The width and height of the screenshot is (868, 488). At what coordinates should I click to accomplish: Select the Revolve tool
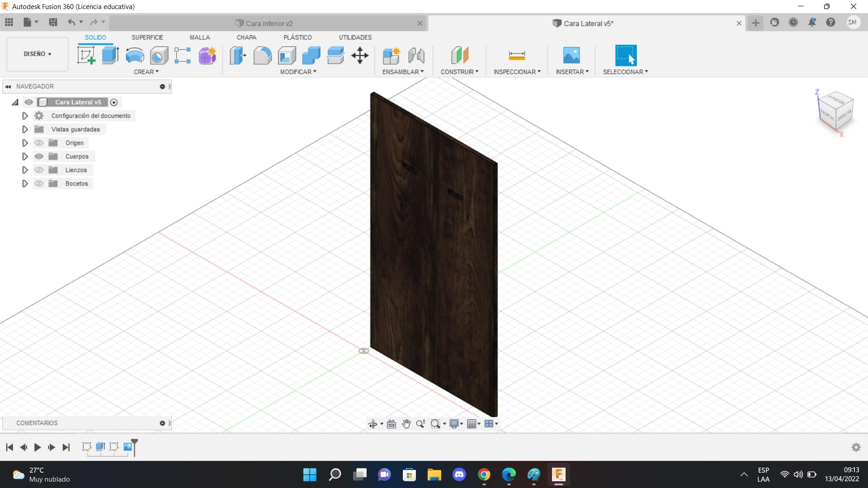pyautogui.click(x=135, y=56)
